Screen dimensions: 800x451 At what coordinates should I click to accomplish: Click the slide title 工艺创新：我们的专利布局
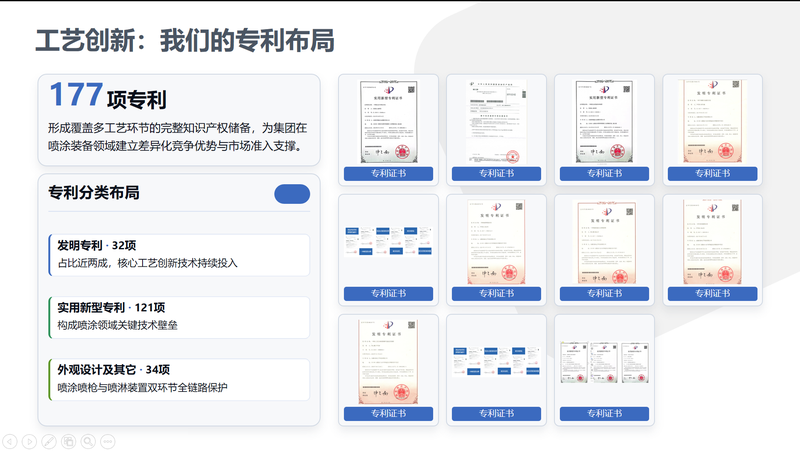[185, 40]
